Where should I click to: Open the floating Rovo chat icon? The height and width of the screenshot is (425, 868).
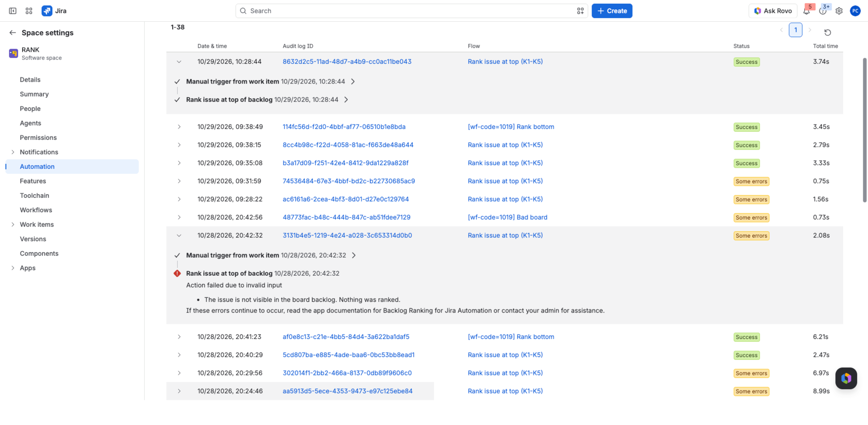[846, 378]
